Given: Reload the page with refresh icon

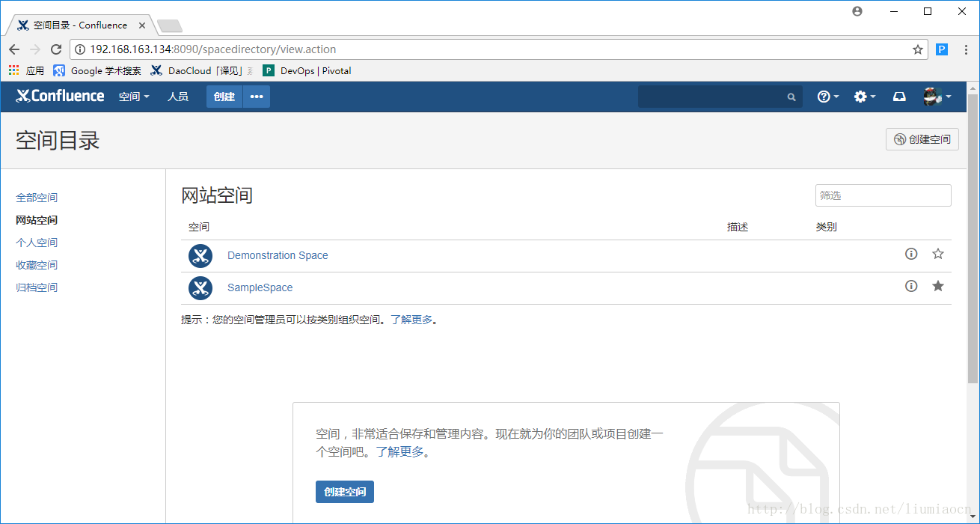Looking at the screenshot, I should click(x=56, y=49).
